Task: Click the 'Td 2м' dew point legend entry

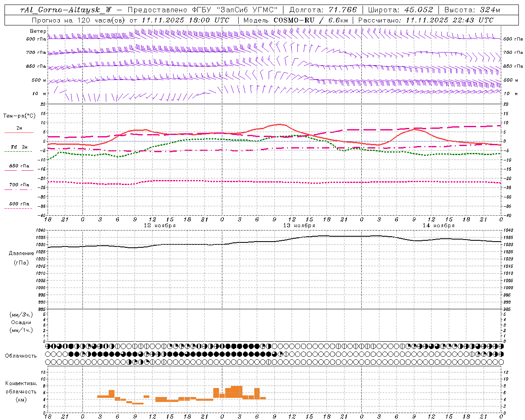Action: (x=19, y=147)
